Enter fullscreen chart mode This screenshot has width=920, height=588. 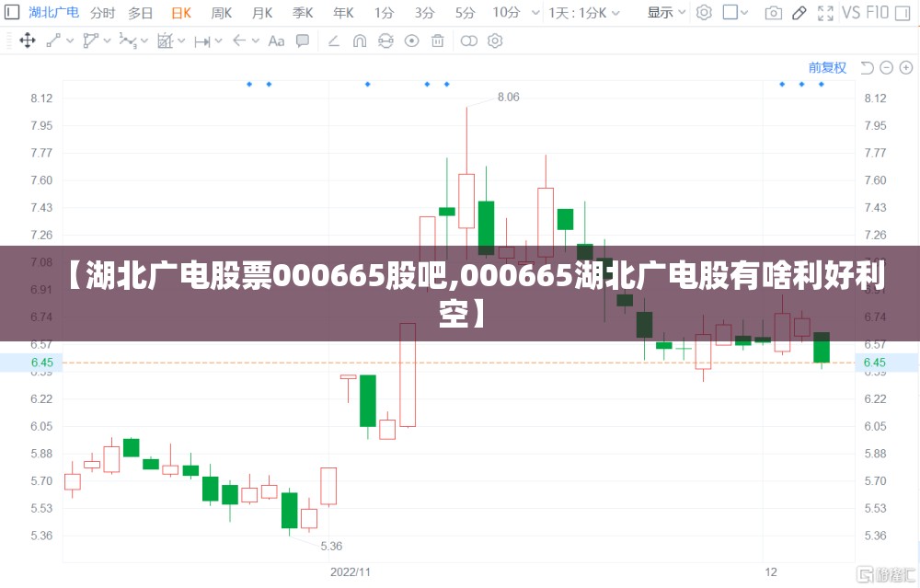pyautogui.click(x=825, y=13)
